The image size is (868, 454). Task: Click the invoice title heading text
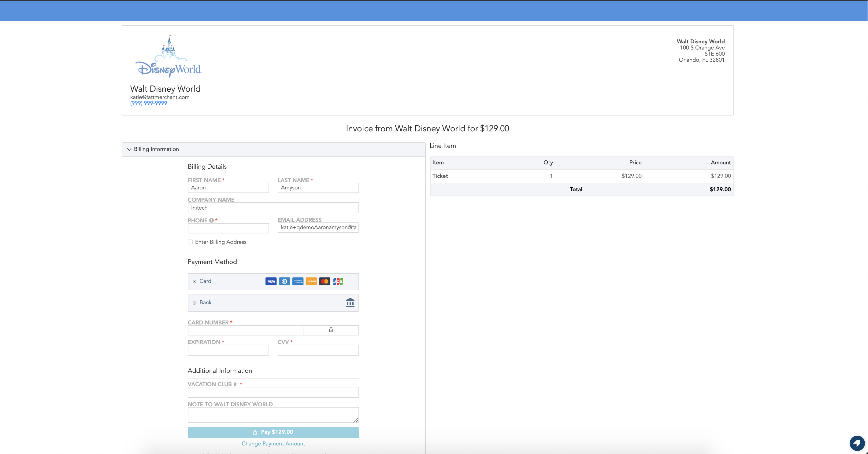click(x=427, y=129)
